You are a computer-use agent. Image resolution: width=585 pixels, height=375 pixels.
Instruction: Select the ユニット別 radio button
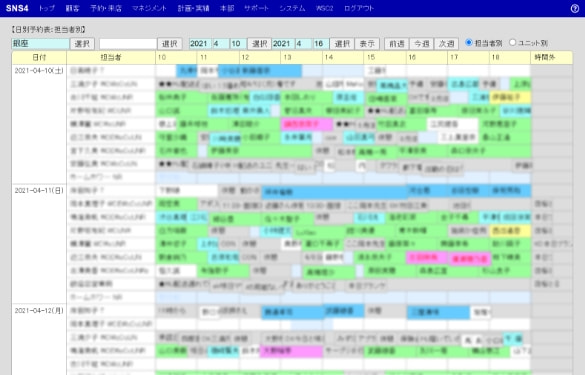(513, 43)
